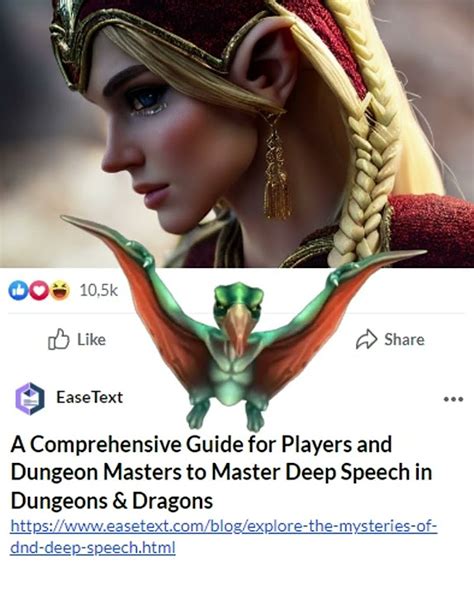Screen dimensions: 474x594
Task: Click the Share button text
Action: (404, 339)
